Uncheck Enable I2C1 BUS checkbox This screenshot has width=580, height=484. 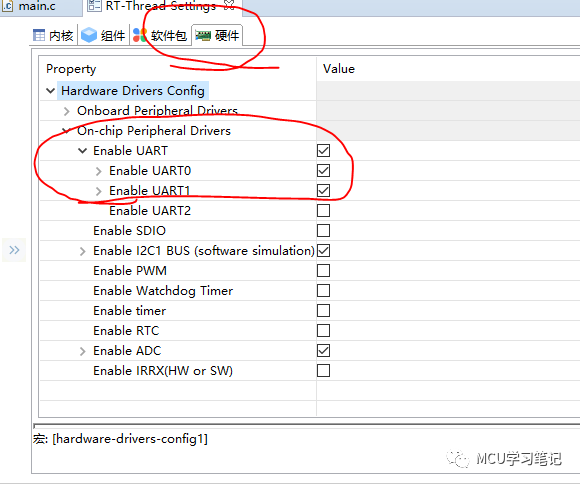pos(323,251)
